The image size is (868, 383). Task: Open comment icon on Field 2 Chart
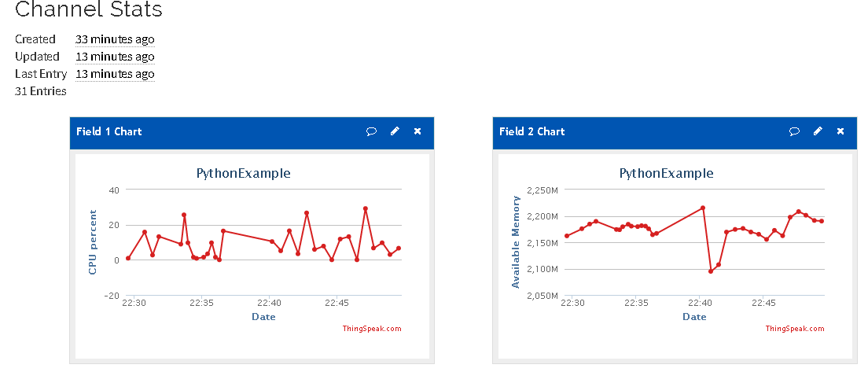pyautogui.click(x=794, y=131)
